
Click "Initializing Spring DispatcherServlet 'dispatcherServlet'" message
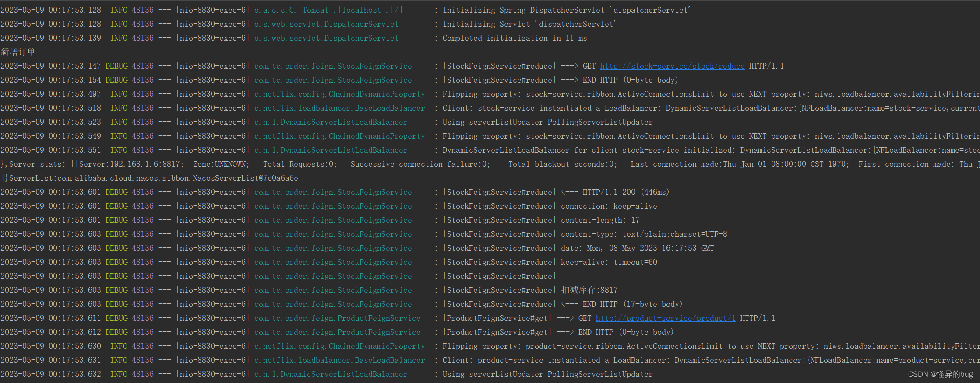click(x=567, y=10)
